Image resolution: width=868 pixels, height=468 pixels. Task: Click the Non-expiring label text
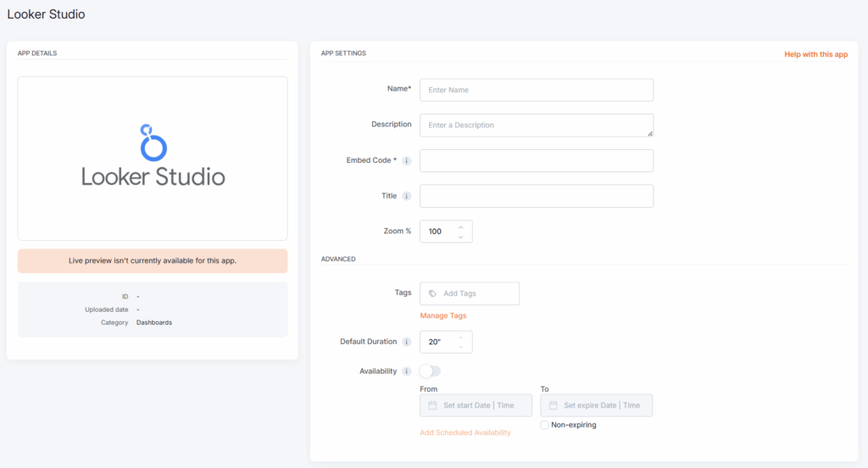tap(574, 425)
